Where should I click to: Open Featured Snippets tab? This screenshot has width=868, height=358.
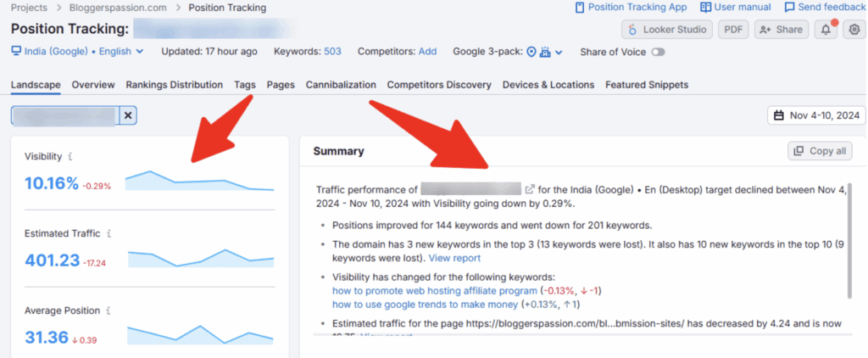coord(647,85)
